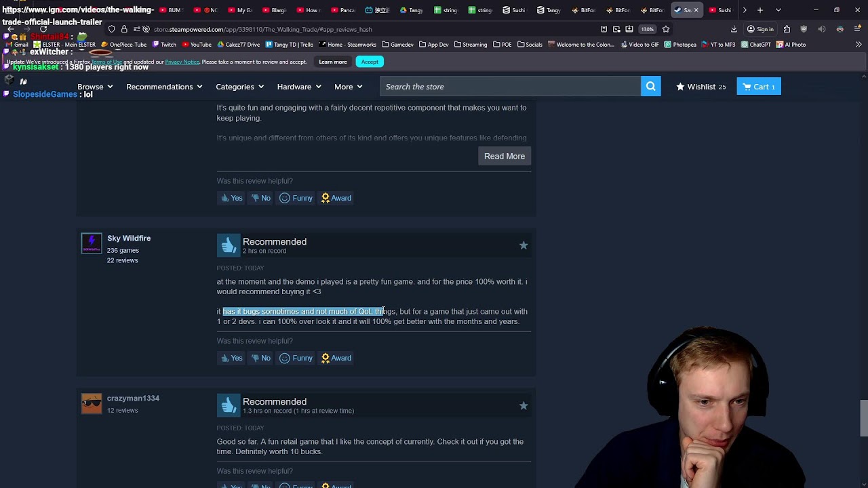This screenshot has height=488, width=868.
Task: Open the YouTube bookmark
Action: click(197, 45)
